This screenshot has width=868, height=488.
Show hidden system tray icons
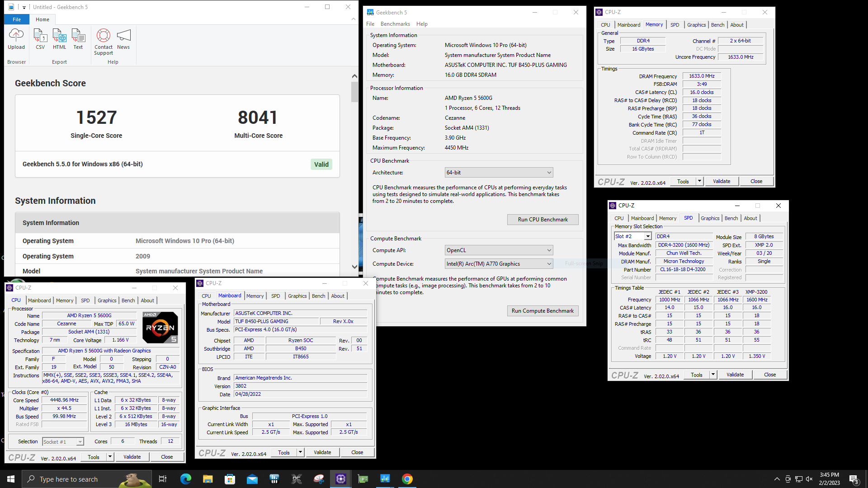tap(777, 479)
